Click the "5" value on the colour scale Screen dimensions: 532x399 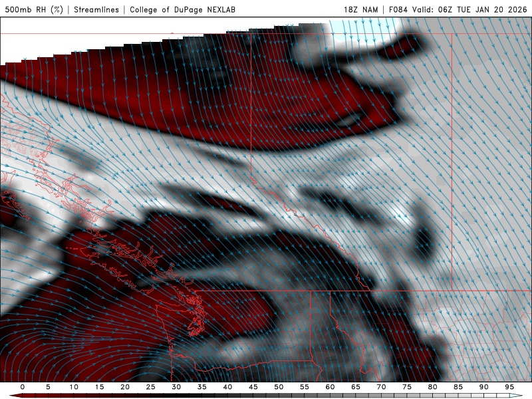point(48,387)
